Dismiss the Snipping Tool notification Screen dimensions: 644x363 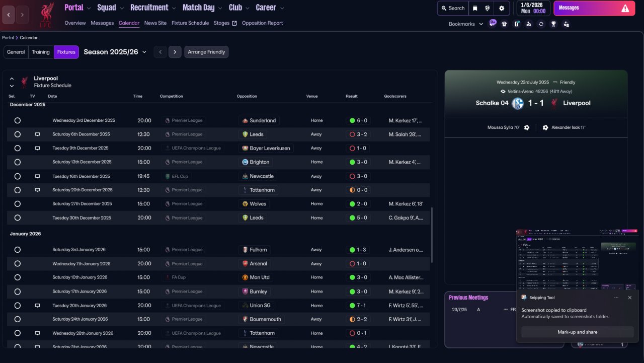[x=629, y=298]
